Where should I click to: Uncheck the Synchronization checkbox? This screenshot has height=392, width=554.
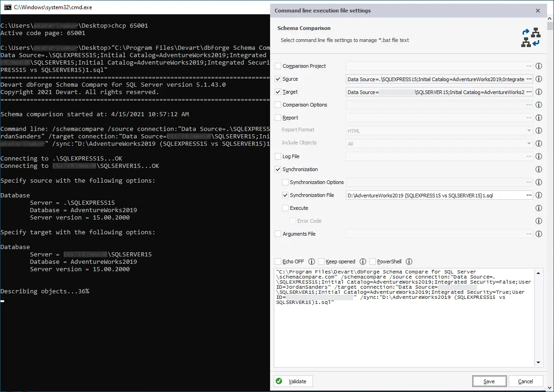(278, 169)
